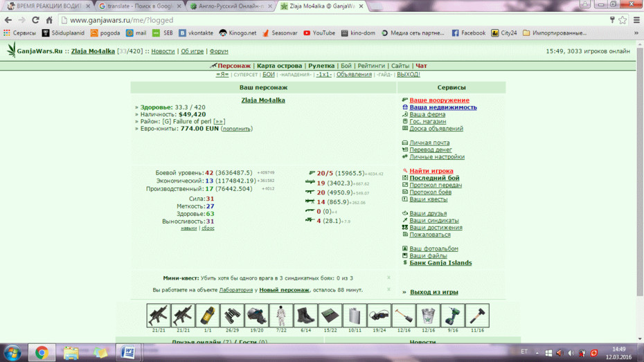Click the Ваше вооружение link
Screen dimensions: 644x362
439,100
